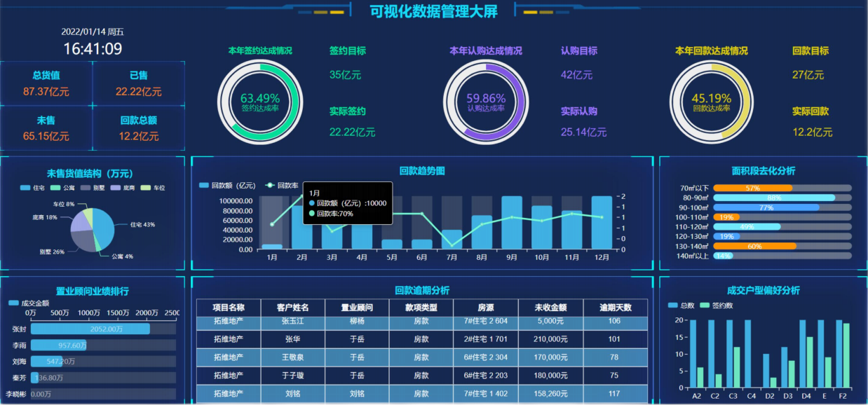
Task: Toggle the 车位 legend item
Action: (x=153, y=188)
